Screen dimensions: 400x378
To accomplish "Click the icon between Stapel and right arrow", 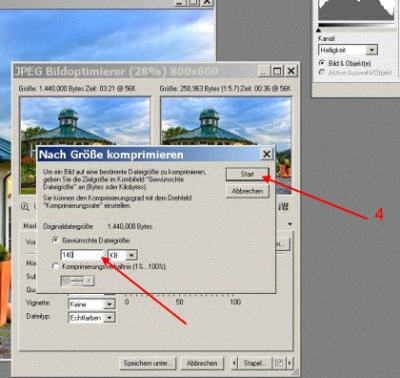I will [x=279, y=363].
